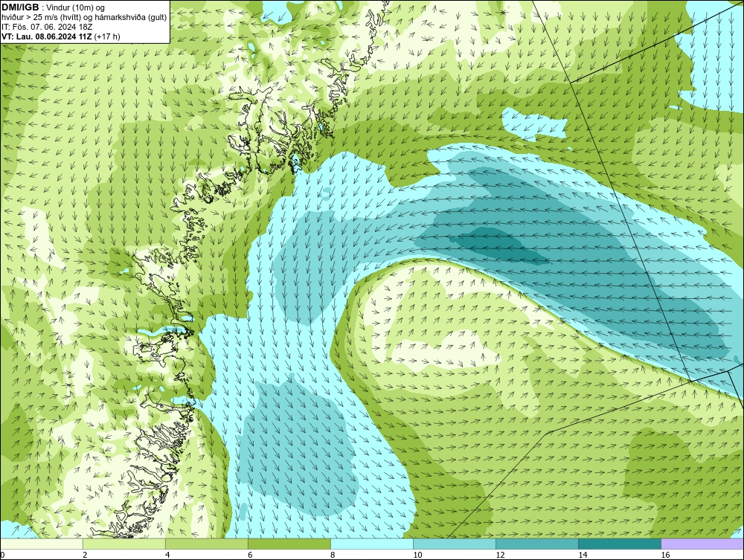Click the 'IT: Fös. 07. 06. 2024 18Z' line

tap(47, 27)
